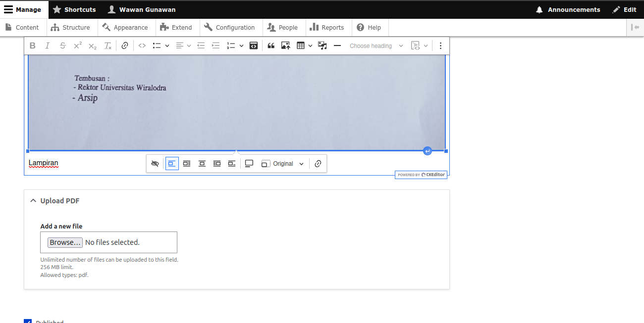Show more toolbar items
The height and width of the screenshot is (323, 644).
tap(441, 46)
